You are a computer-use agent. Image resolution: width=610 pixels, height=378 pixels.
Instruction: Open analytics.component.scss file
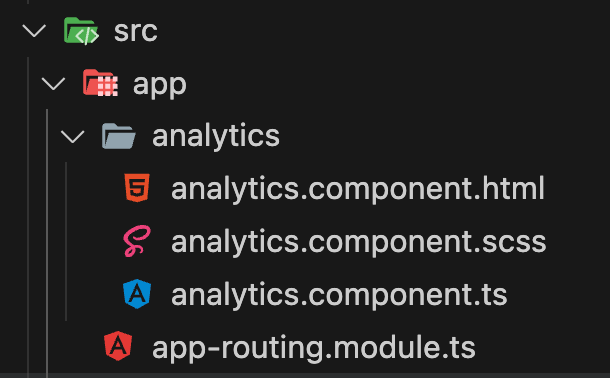pyautogui.click(x=358, y=242)
